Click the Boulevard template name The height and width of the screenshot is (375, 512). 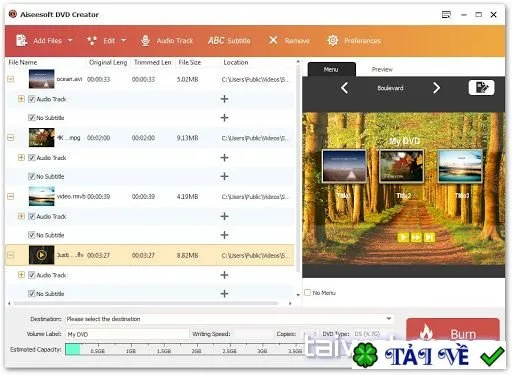[x=390, y=88]
